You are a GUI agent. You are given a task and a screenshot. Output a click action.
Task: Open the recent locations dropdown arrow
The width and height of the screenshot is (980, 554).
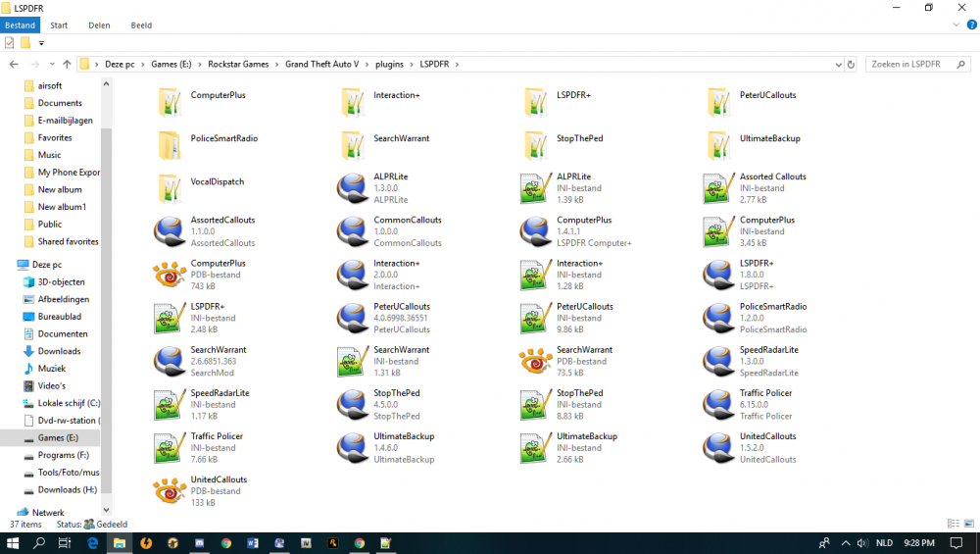click(51, 65)
